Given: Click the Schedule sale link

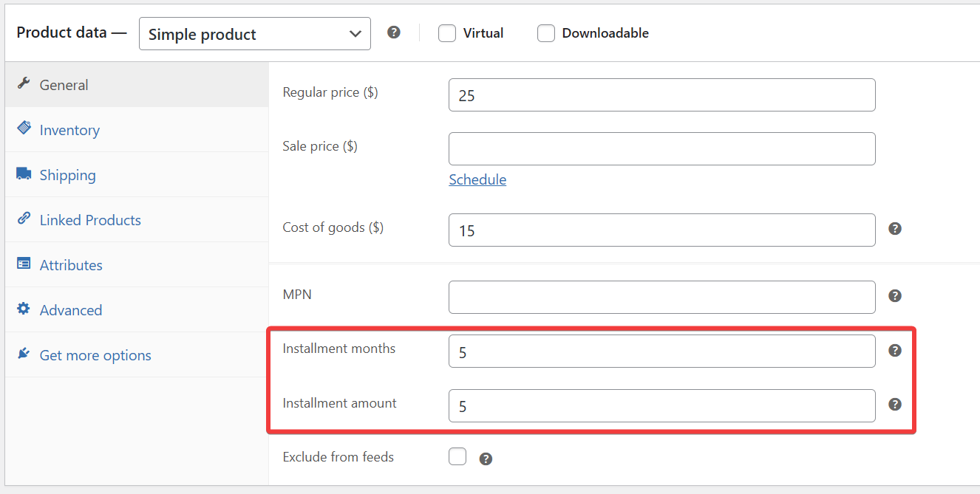Looking at the screenshot, I should [x=477, y=179].
